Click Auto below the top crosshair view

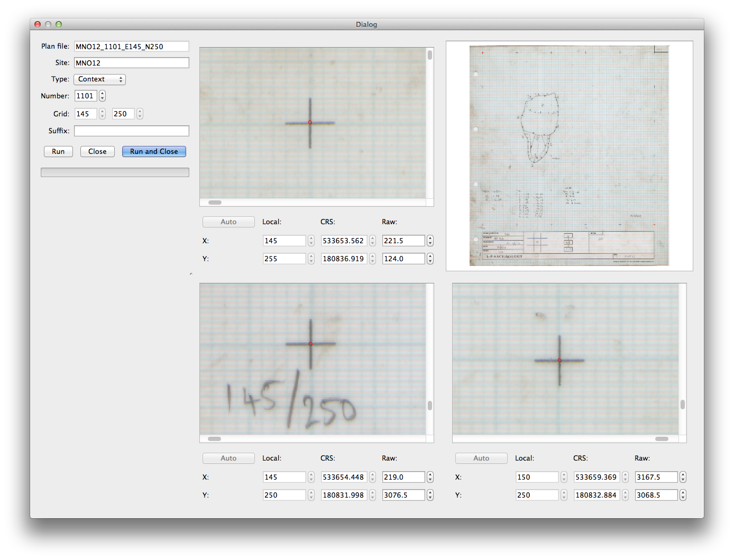point(228,222)
